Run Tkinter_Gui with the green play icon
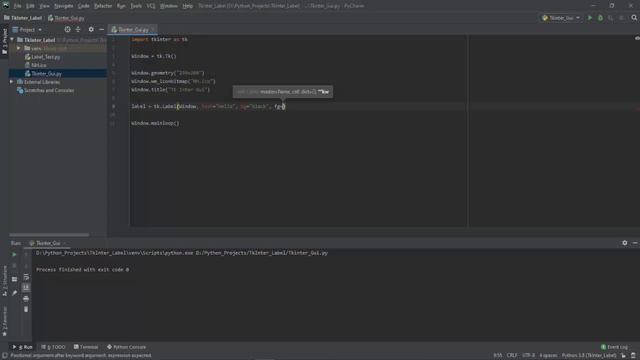The height and width of the screenshot is (360, 640). (x=590, y=18)
